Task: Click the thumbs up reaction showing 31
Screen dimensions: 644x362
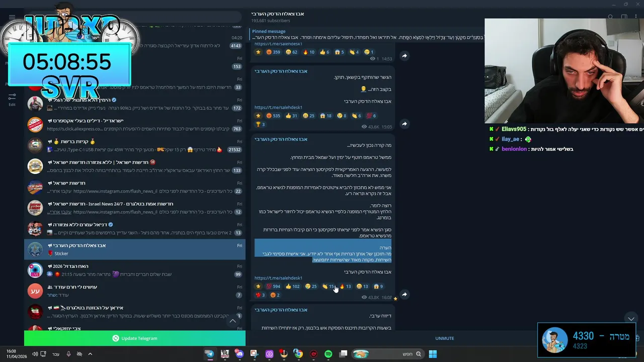Action: pyautogui.click(x=291, y=116)
